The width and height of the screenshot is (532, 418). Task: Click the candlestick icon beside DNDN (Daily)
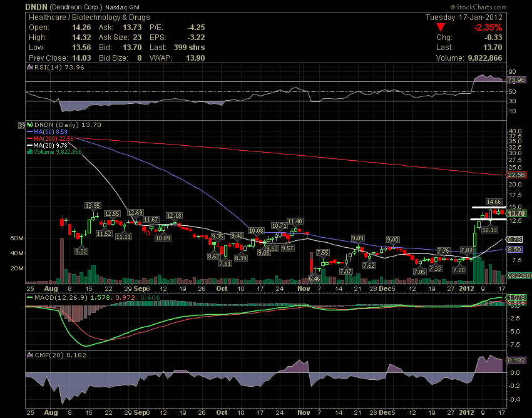coord(29,125)
